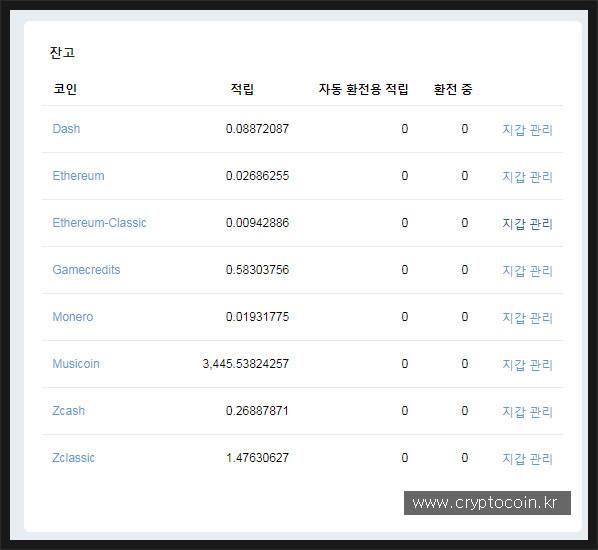Image resolution: width=598 pixels, height=550 pixels.
Task: Click 지갑 관리 in the Musicoin row
Action: coord(527,364)
